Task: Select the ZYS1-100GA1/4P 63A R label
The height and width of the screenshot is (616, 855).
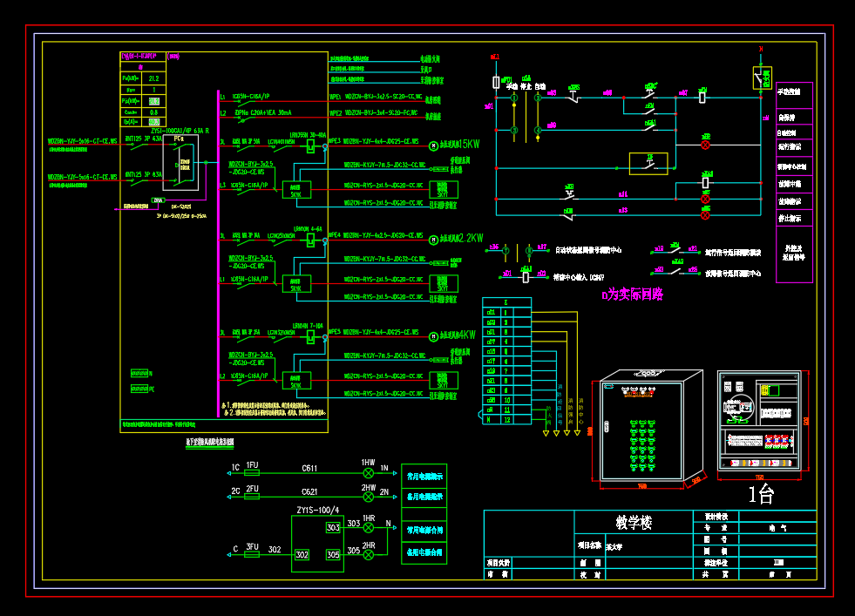Action: coord(180,131)
